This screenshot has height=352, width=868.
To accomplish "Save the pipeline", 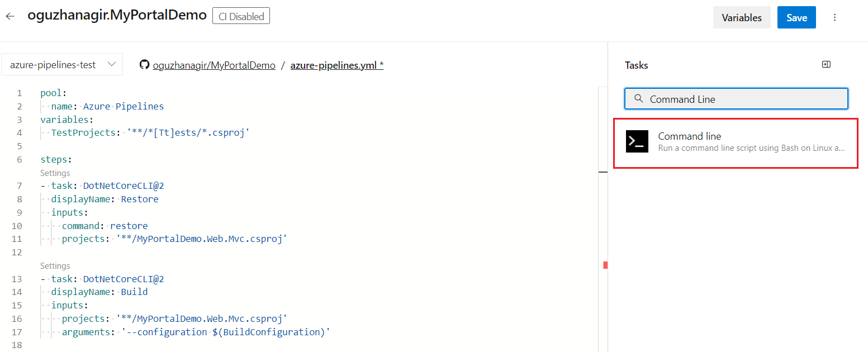I will point(796,17).
